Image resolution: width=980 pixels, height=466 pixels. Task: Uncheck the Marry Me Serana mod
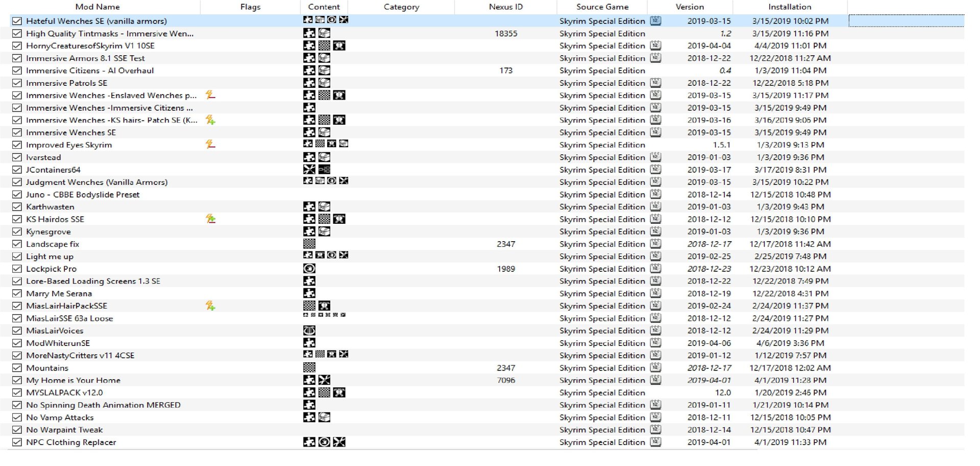17,294
